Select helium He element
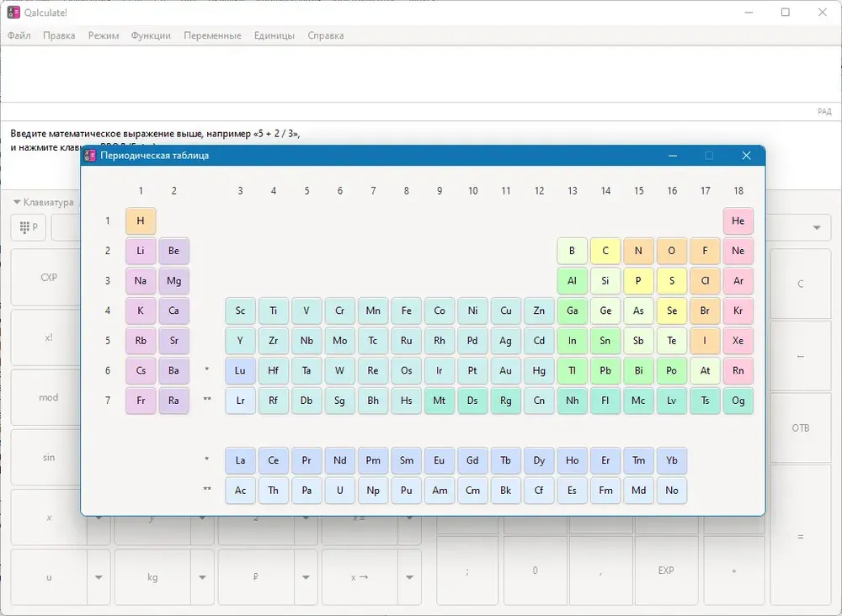The width and height of the screenshot is (842, 616). click(x=738, y=221)
